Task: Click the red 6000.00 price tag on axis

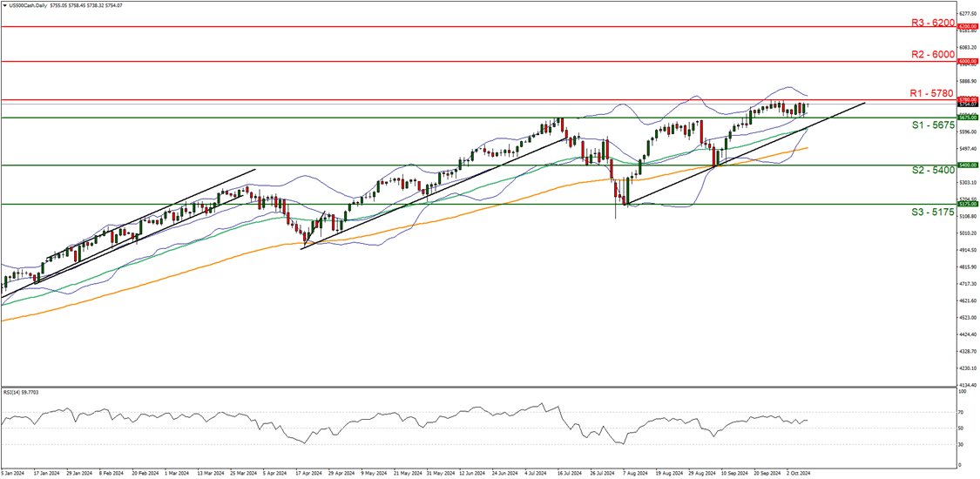Action: point(968,61)
